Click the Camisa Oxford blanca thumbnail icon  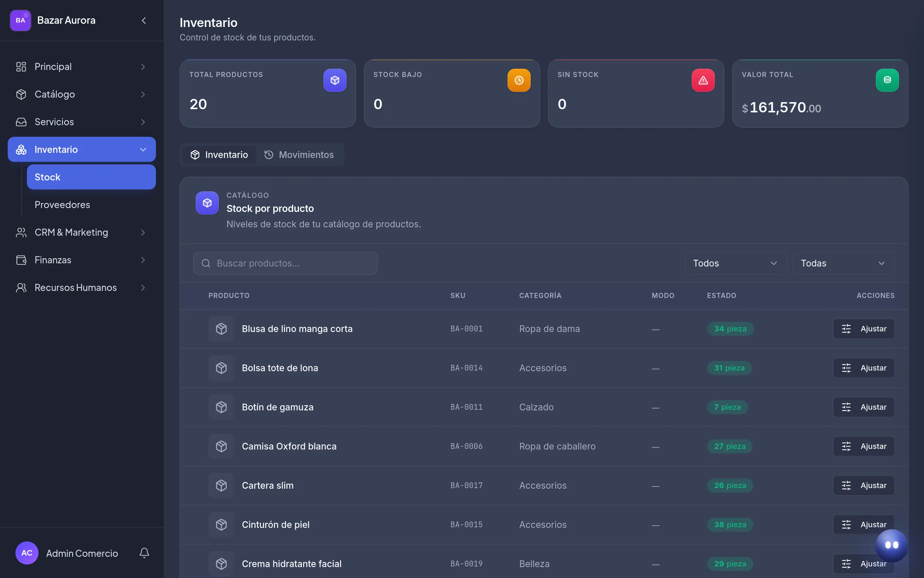pyautogui.click(x=221, y=446)
